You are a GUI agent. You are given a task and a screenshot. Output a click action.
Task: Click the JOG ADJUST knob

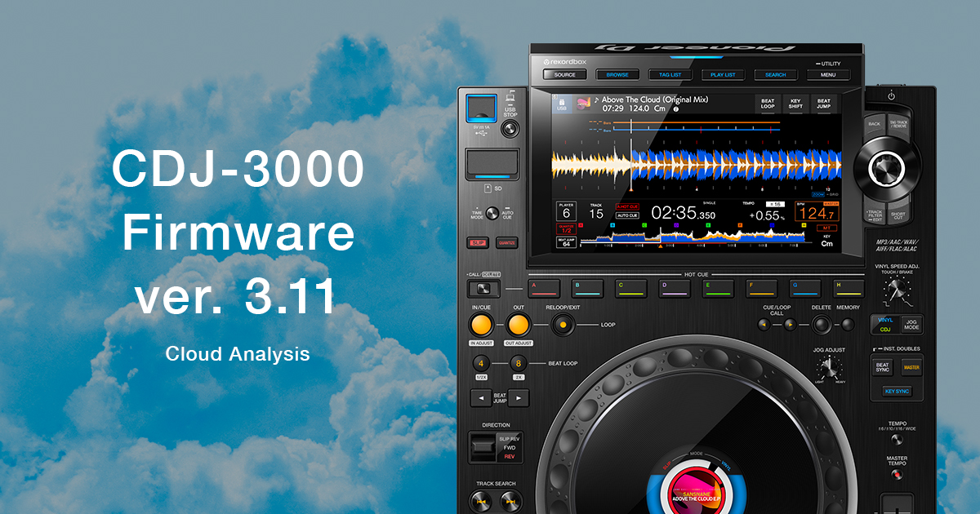(x=828, y=368)
